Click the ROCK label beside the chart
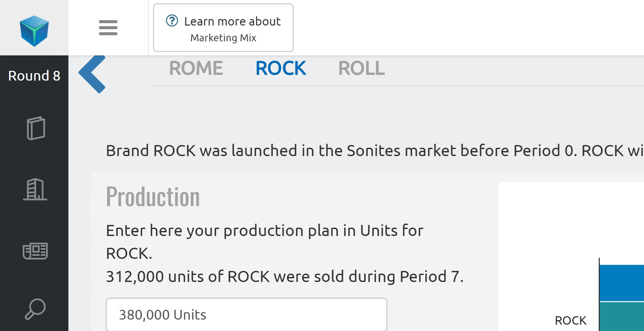The image size is (644, 331). pos(571,321)
